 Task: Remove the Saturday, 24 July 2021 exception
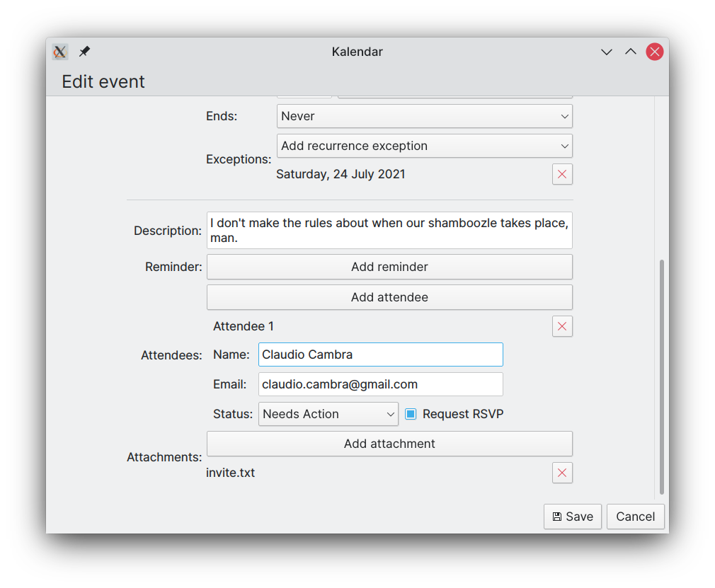tap(562, 174)
